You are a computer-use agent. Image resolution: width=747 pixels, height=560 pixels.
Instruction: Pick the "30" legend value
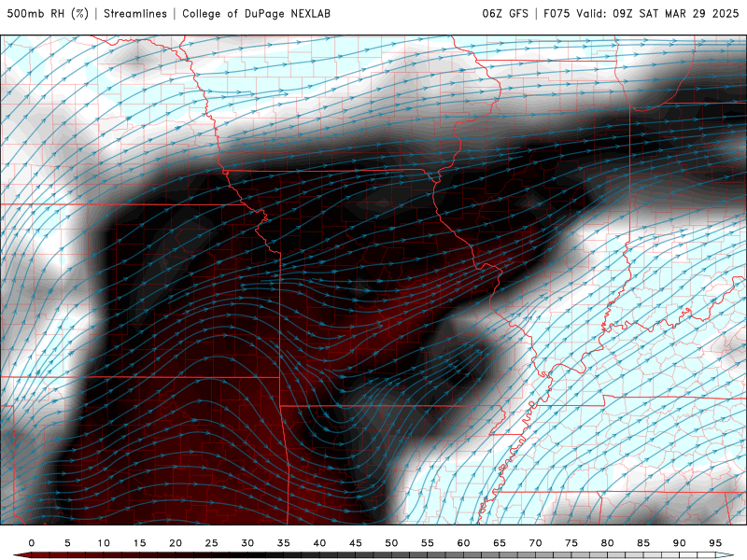247,543
